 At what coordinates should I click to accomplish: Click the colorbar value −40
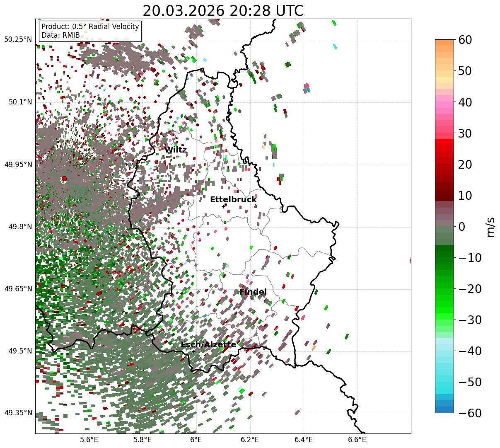[470, 351]
